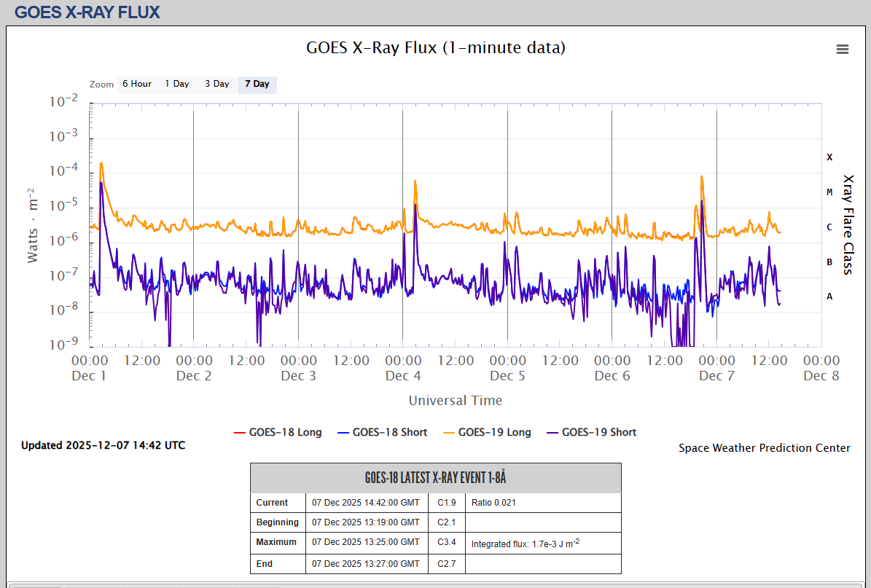Screen dimensions: 871x588
Task: Choose the 7 Day zoom option
Action: (257, 85)
